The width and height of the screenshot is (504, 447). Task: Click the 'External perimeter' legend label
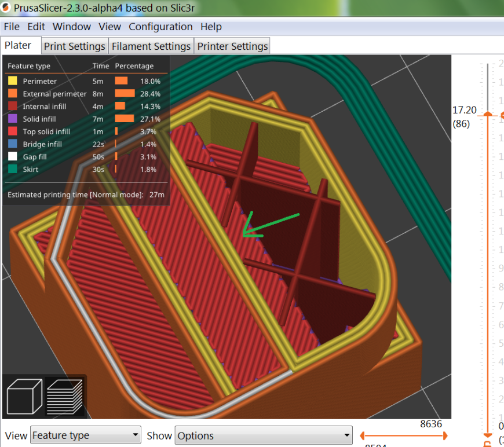tap(54, 94)
